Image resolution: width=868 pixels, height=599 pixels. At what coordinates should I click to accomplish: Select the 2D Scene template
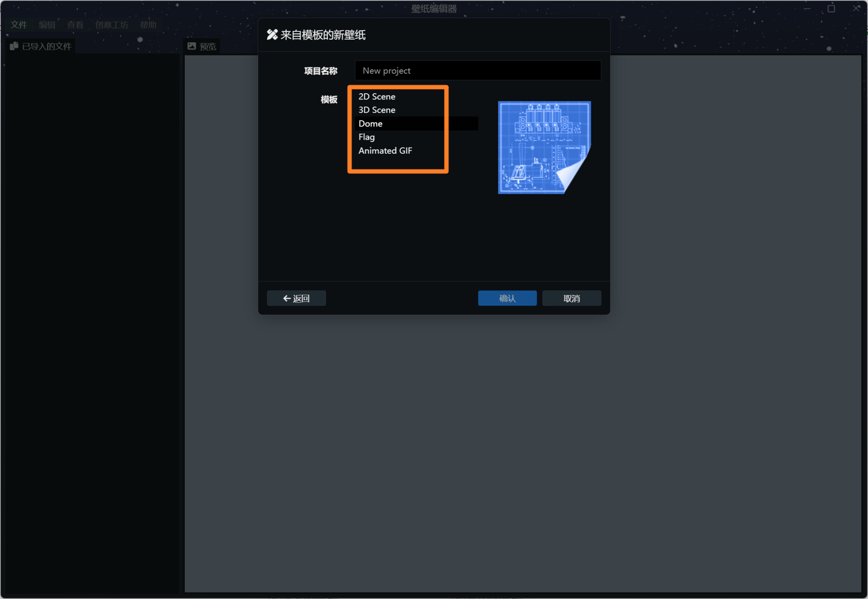pos(376,97)
